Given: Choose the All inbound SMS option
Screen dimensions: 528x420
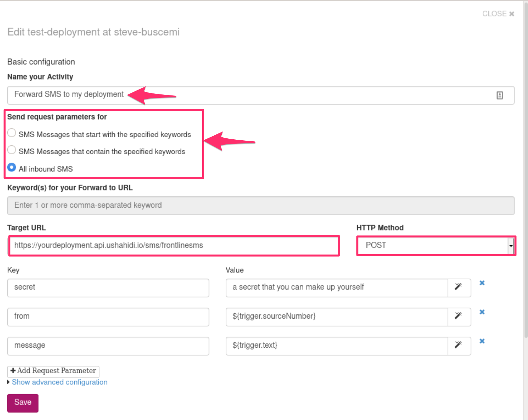Looking at the screenshot, I should 12,167.
